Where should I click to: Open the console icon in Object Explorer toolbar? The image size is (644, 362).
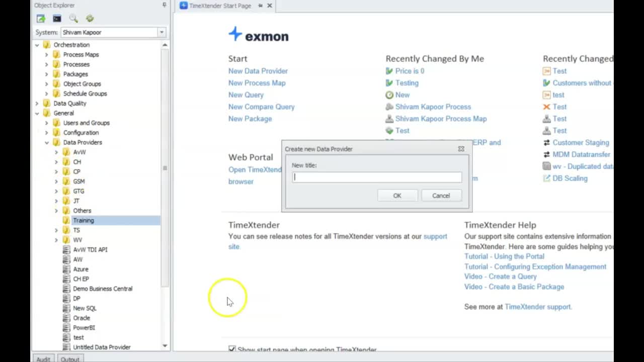[57, 19]
